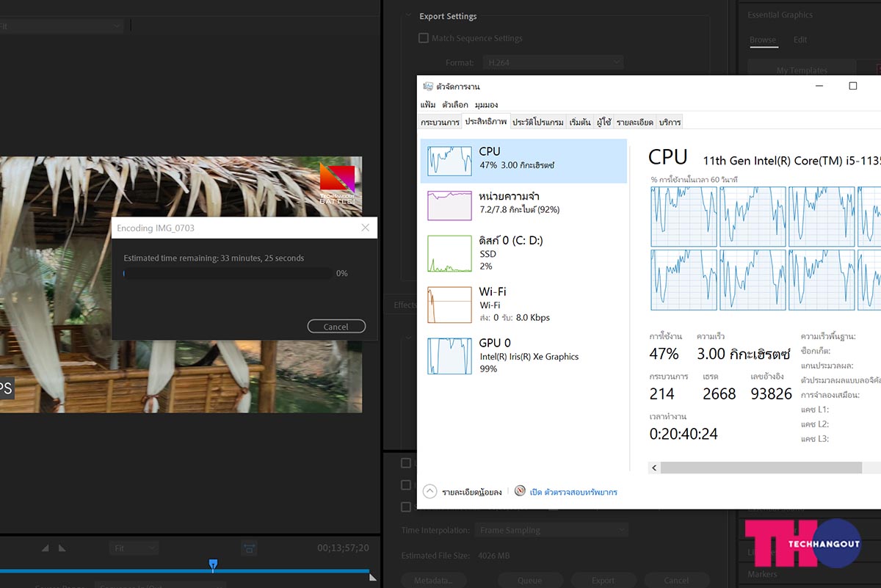Select the บริการ (Services) tab
The height and width of the screenshot is (588, 881).
pyautogui.click(x=670, y=122)
